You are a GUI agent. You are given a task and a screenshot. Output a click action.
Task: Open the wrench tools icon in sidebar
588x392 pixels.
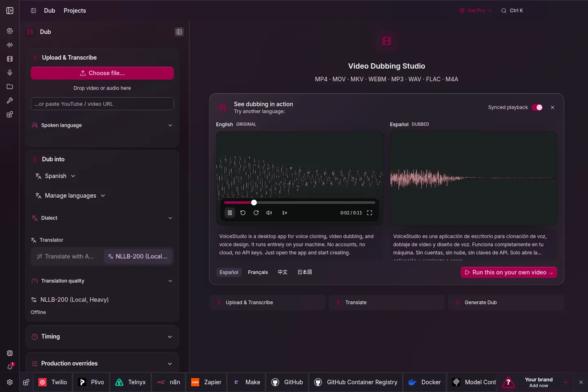[10, 100]
